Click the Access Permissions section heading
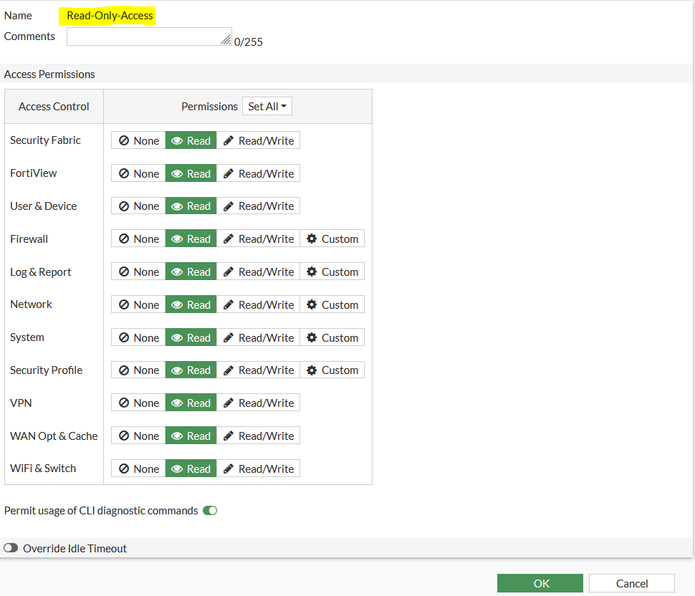 point(49,74)
